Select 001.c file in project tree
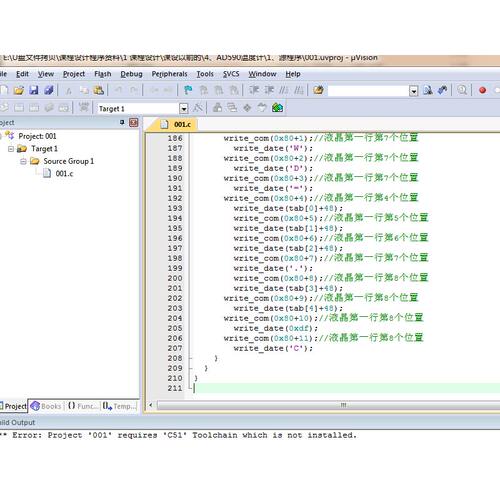This screenshot has height=500, width=500. click(x=64, y=173)
